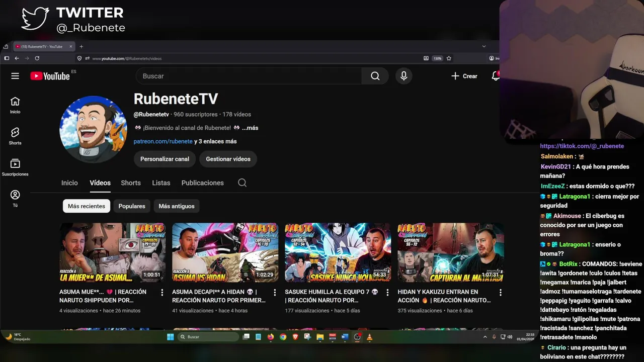Open Google Chrome from the taskbar
Screen dimensions: 644x362
pos(283,337)
